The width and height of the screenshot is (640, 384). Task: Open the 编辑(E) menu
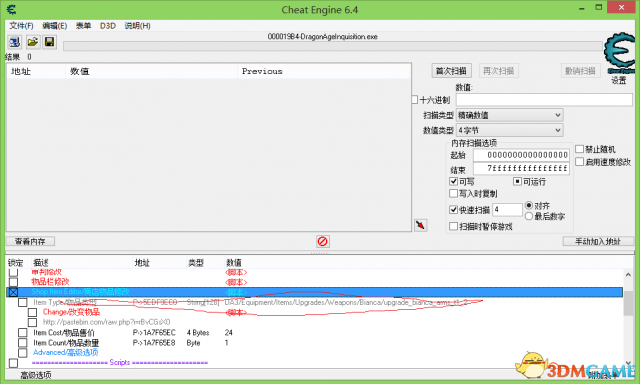(55, 26)
